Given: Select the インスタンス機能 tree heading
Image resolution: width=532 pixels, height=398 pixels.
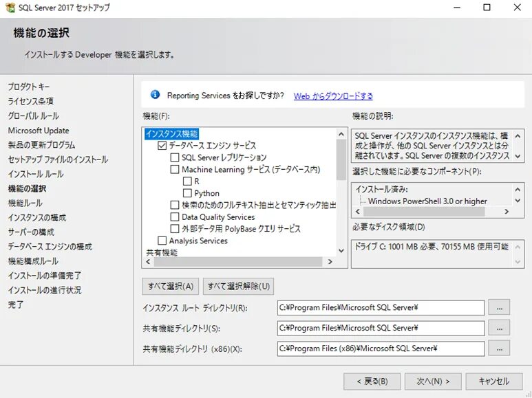Looking at the screenshot, I should tap(171, 133).
